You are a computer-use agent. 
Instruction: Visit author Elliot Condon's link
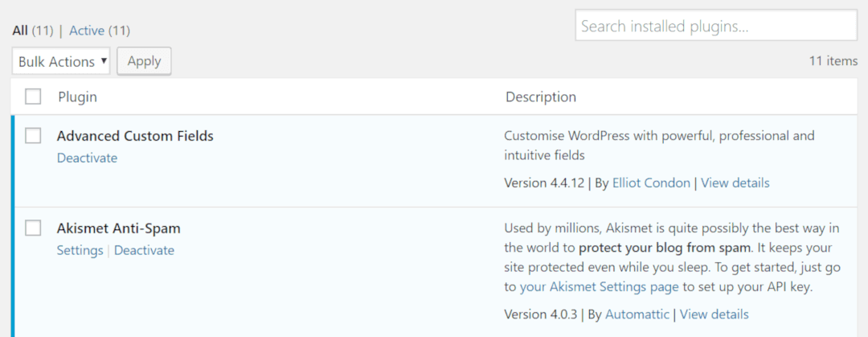pos(651,183)
